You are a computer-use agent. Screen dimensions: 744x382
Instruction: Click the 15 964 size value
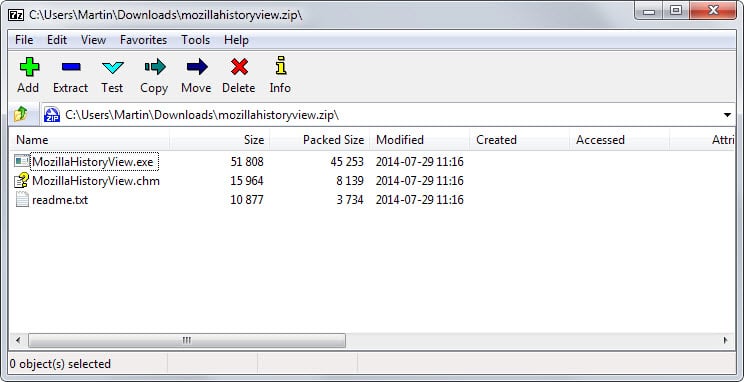click(x=247, y=181)
